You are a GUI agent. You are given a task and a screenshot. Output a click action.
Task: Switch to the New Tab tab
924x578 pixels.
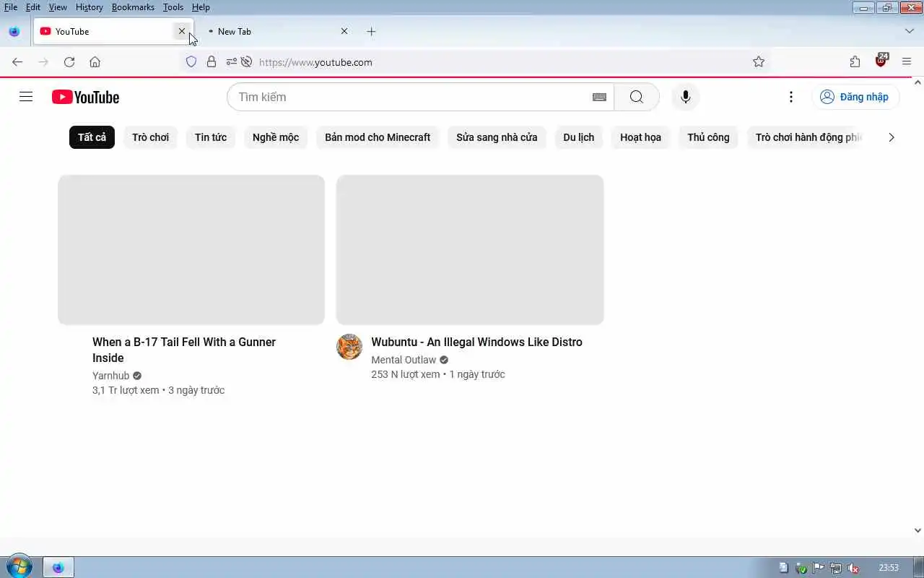point(274,32)
